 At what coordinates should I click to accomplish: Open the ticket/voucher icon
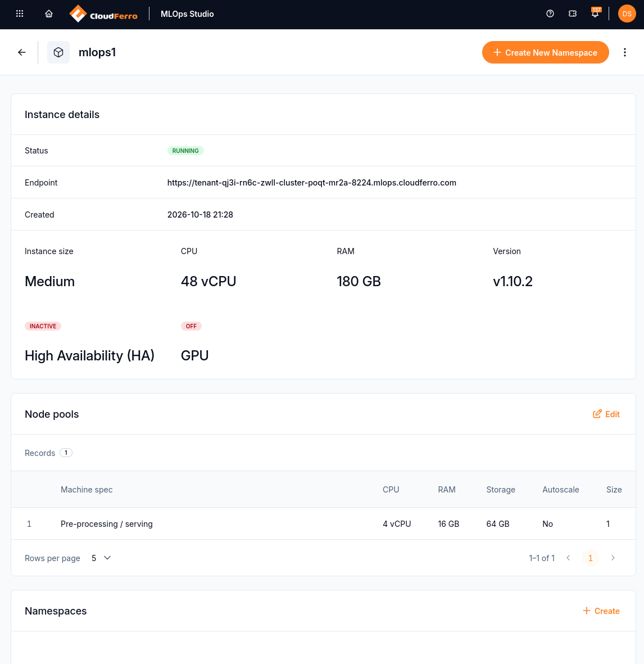pos(573,13)
